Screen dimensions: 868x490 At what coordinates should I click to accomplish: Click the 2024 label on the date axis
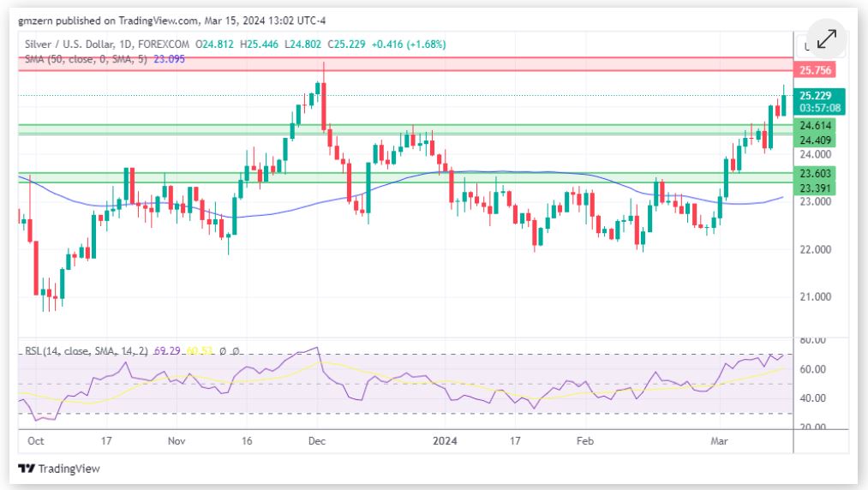coord(444,440)
